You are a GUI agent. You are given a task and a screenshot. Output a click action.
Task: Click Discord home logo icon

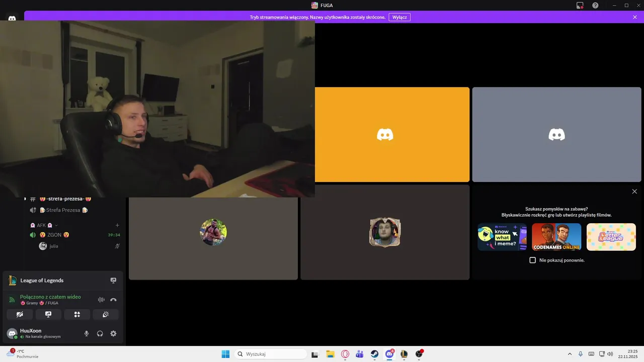tap(12, 19)
